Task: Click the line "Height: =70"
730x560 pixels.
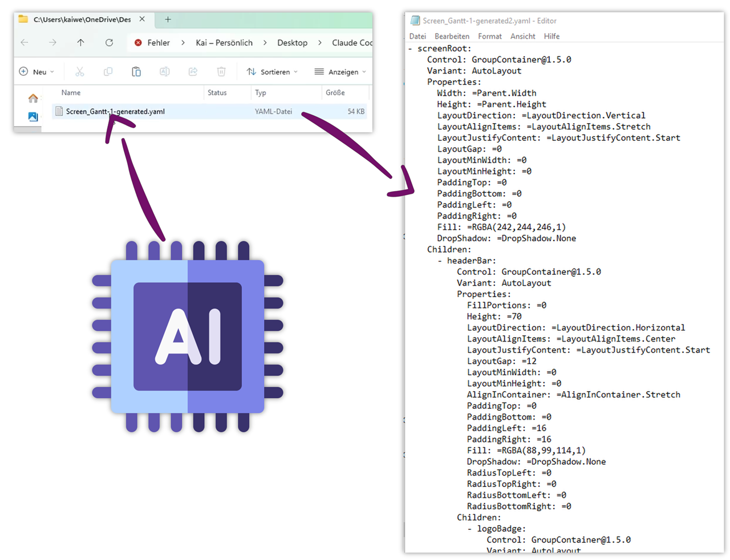Action: point(494,316)
